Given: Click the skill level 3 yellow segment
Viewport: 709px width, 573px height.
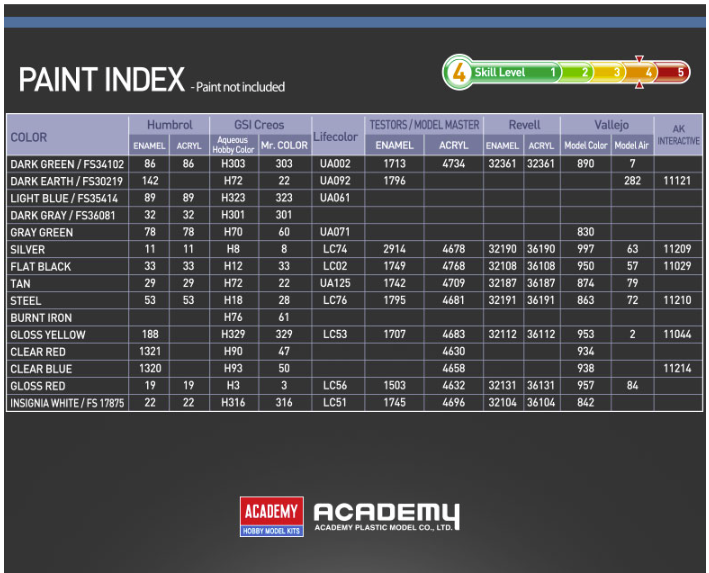Looking at the screenshot, I should pyautogui.click(x=608, y=72).
